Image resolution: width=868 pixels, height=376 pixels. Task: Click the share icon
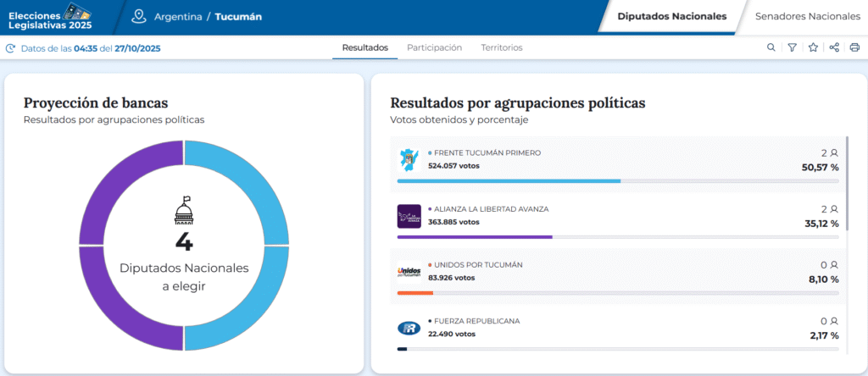click(834, 47)
